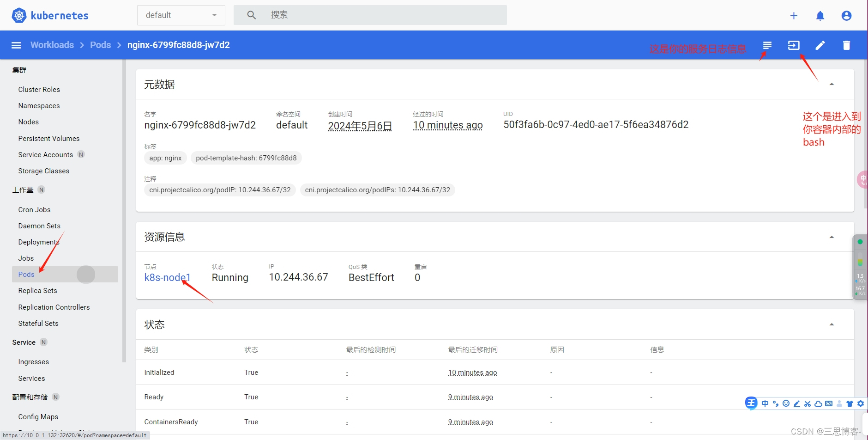Open IME soft keyboard icon
Screen dimensions: 868x440
click(x=829, y=403)
